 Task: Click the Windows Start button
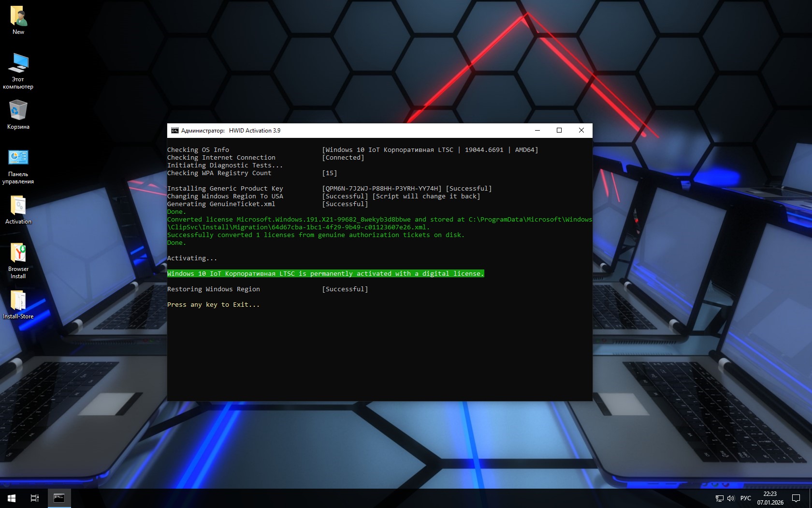12,498
